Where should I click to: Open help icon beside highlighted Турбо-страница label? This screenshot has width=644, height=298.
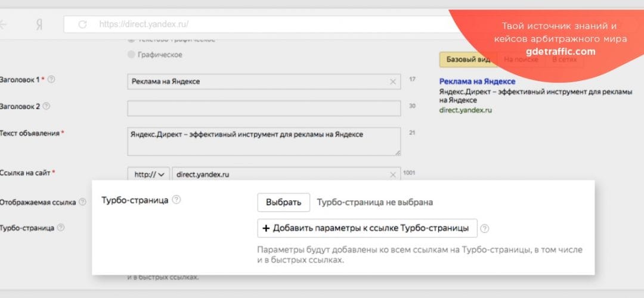[x=176, y=200]
